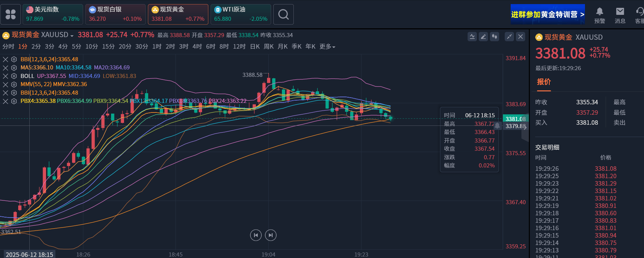Switch to the 15分 timeframe
The width and height of the screenshot is (644, 258).
[108, 46]
